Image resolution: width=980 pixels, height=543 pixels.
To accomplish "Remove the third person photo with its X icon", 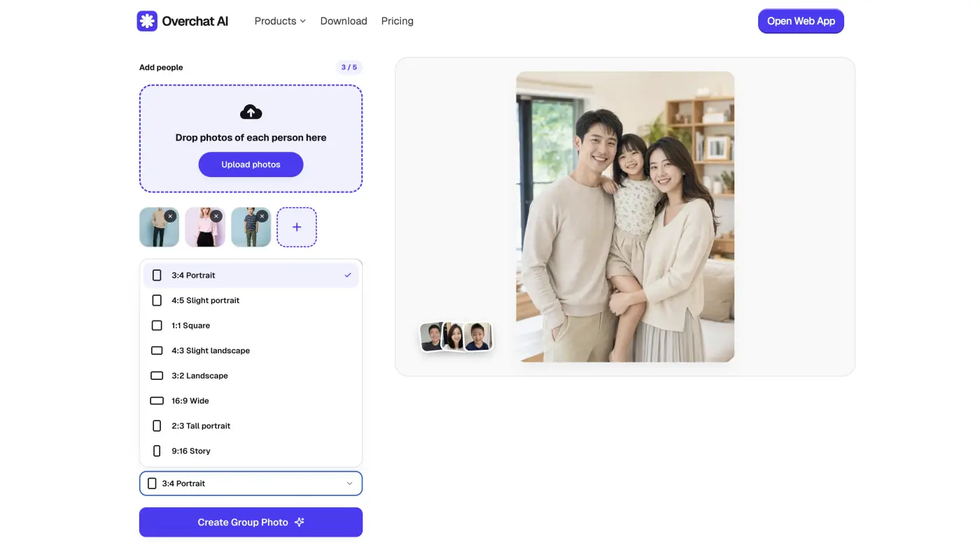I will [x=262, y=216].
